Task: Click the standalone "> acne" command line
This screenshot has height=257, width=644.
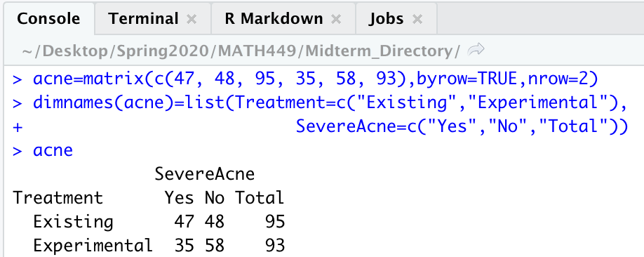Action: click(x=43, y=150)
